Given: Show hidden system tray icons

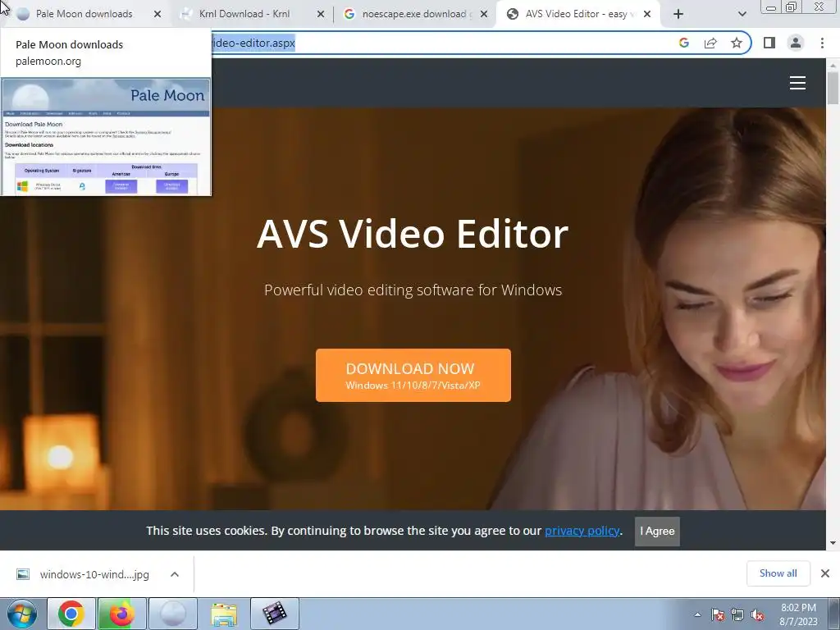Looking at the screenshot, I should tap(697, 614).
